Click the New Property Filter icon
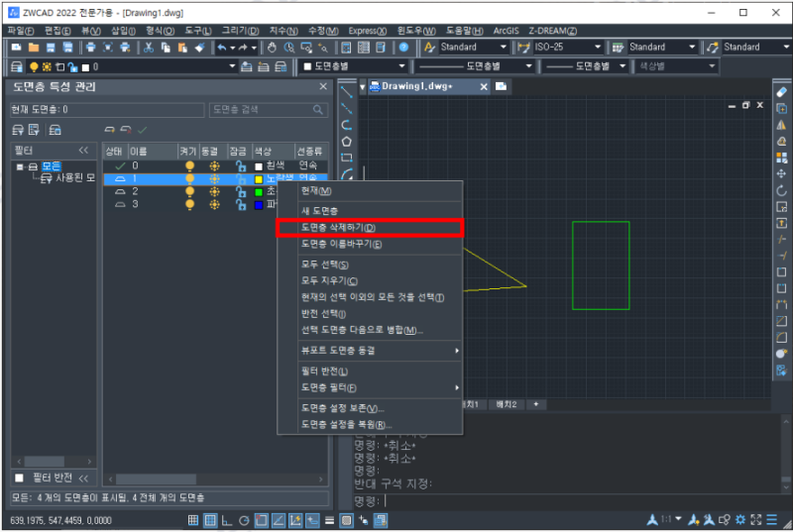The image size is (793, 532). pos(18,130)
